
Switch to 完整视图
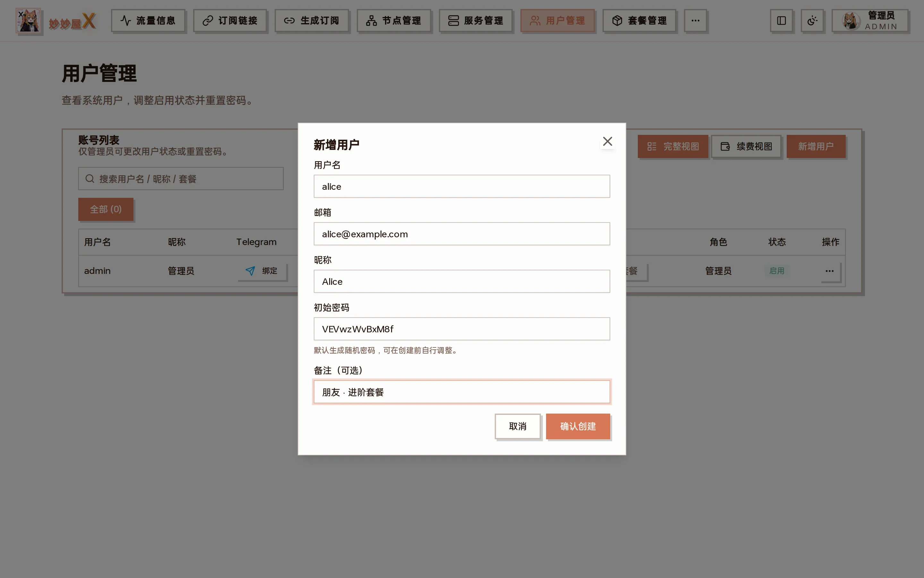673,146
